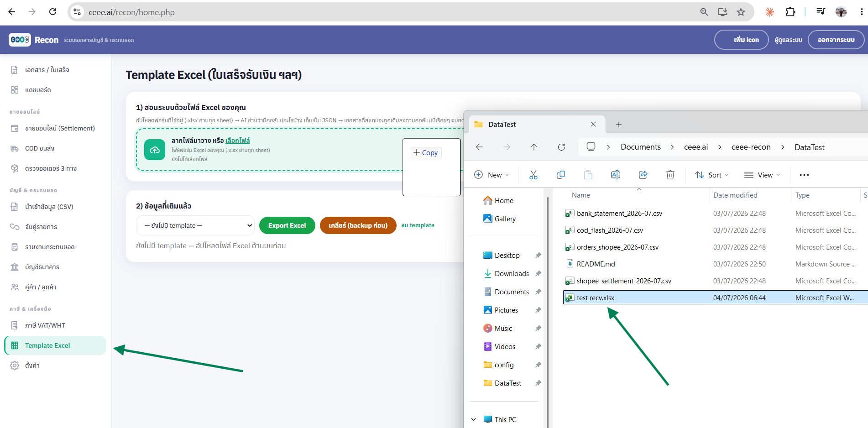Viewport: 868px width, 428px height.
Task: Open the template selection dropdown
Action: pos(195,225)
